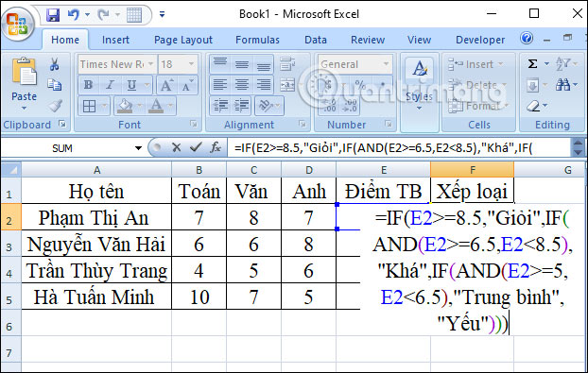
Task: Copy selection with the Copy icon
Action: point(55,85)
